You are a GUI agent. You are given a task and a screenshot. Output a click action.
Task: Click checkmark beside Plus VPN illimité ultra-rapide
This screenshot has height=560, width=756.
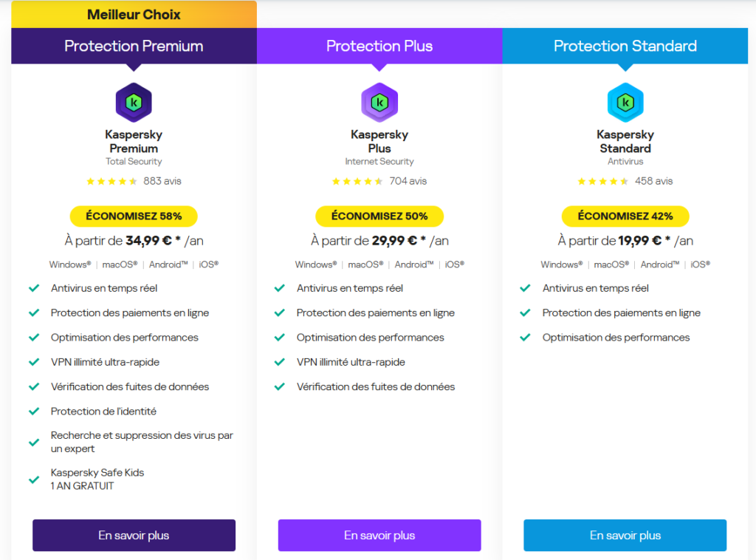pos(280,362)
